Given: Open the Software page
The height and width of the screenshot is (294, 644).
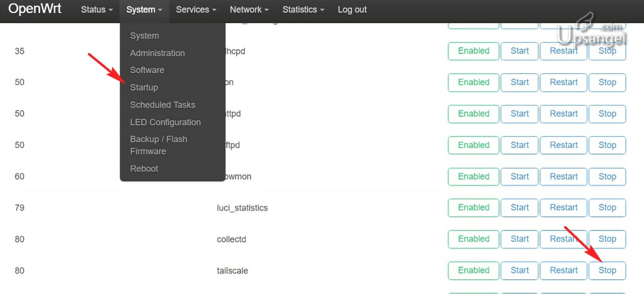Looking at the screenshot, I should pos(147,70).
